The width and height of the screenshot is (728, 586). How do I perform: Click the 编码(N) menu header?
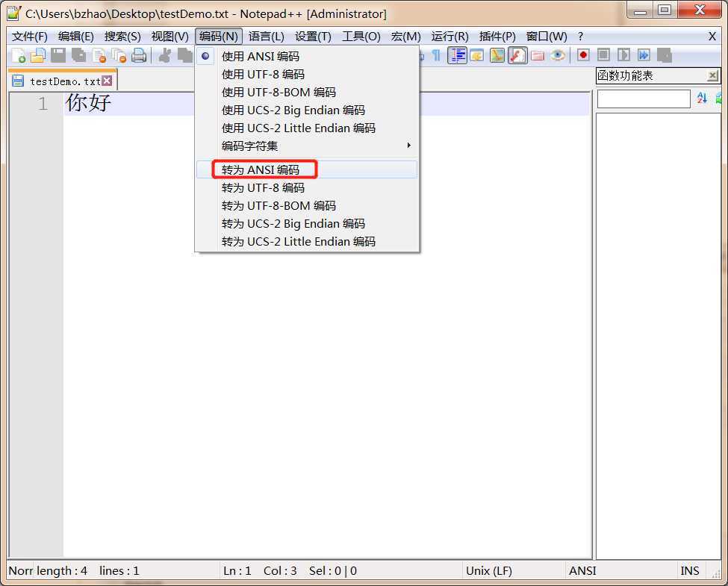(219, 37)
